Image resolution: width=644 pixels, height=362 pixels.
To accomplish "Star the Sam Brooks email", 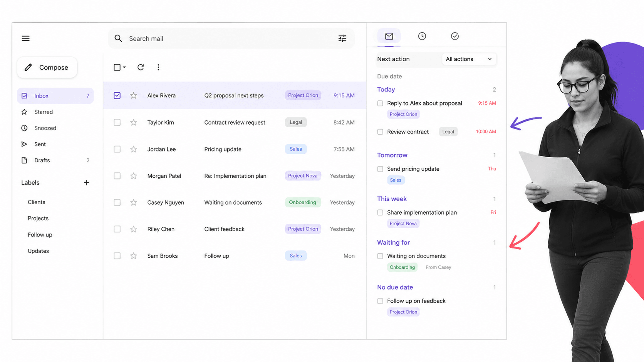I will coord(134,256).
